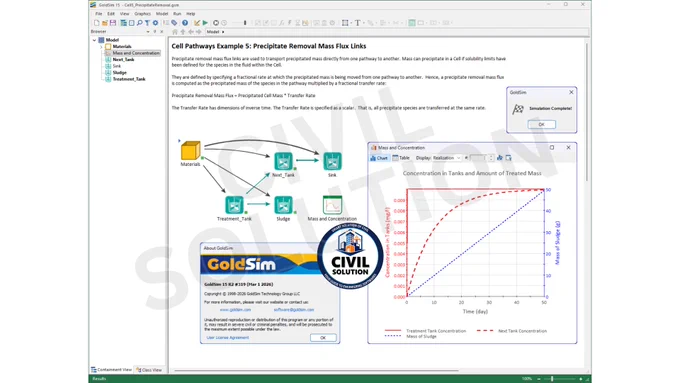Viewport: 680px width, 383px height.
Task: Click the blue tag toolbar icon
Action: 174,23
